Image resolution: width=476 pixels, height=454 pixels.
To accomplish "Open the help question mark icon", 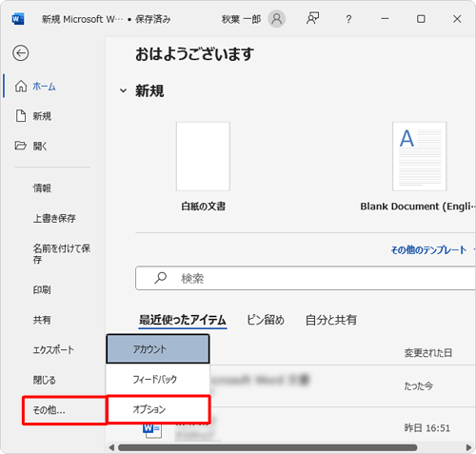I will pos(348,19).
